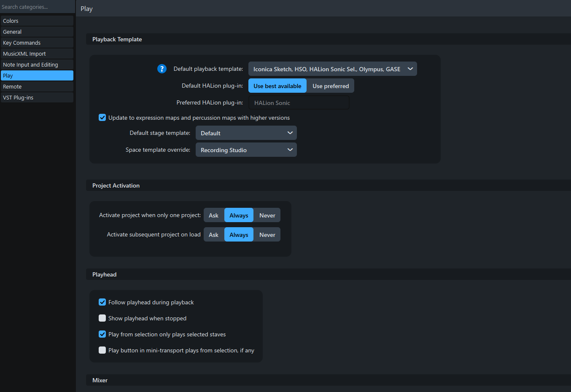Toggle Play from selection only plays selected staves
571x392 pixels.
102,334
